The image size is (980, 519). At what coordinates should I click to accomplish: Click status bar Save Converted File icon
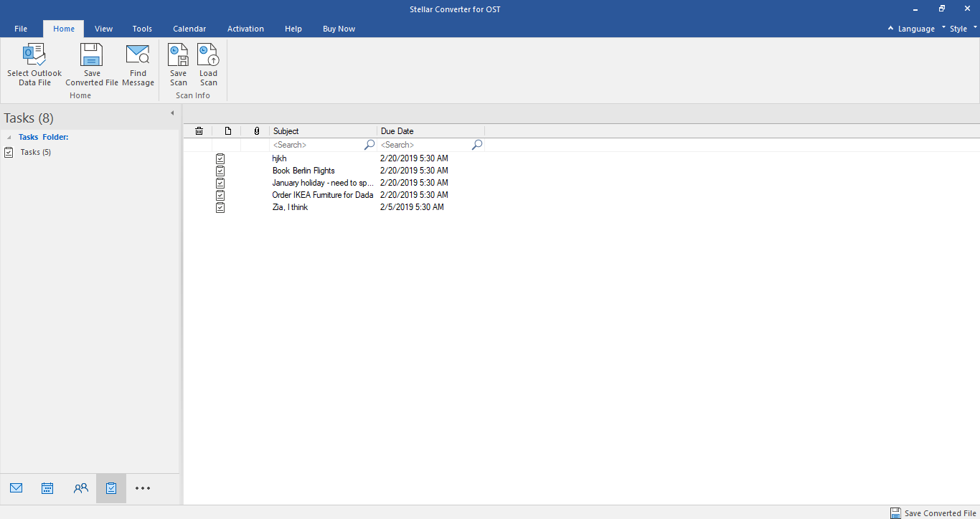895,513
